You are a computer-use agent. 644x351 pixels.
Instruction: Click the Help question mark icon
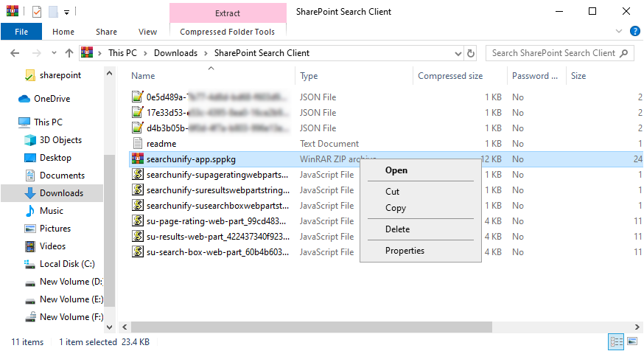click(x=634, y=32)
